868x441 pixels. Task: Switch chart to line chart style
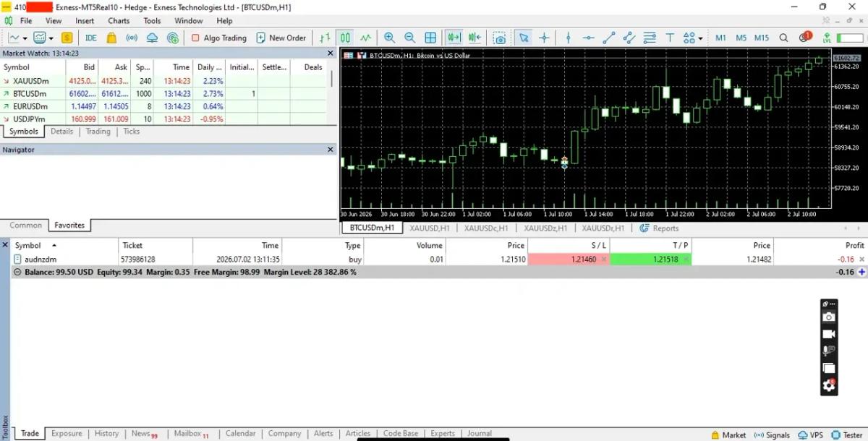(366, 38)
